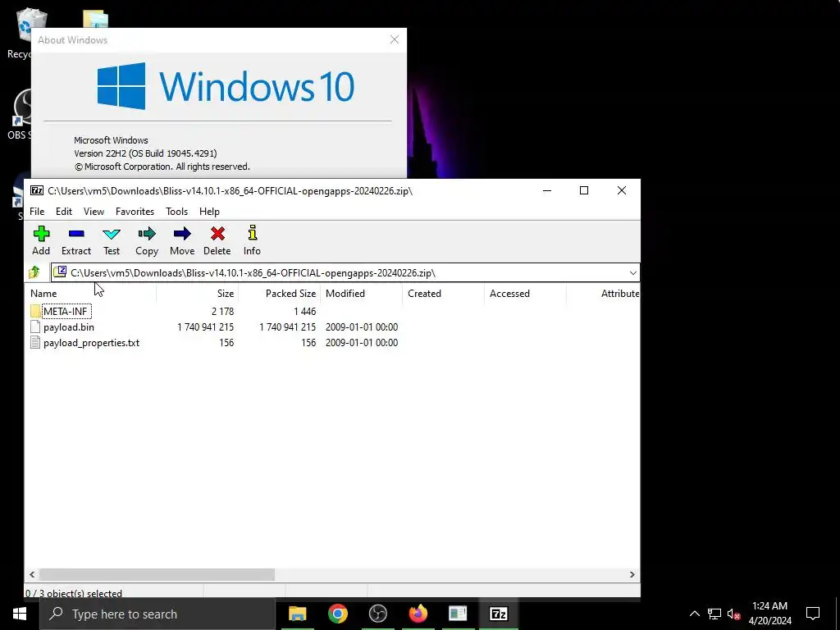Open the Windows Start menu

coord(20,614)
